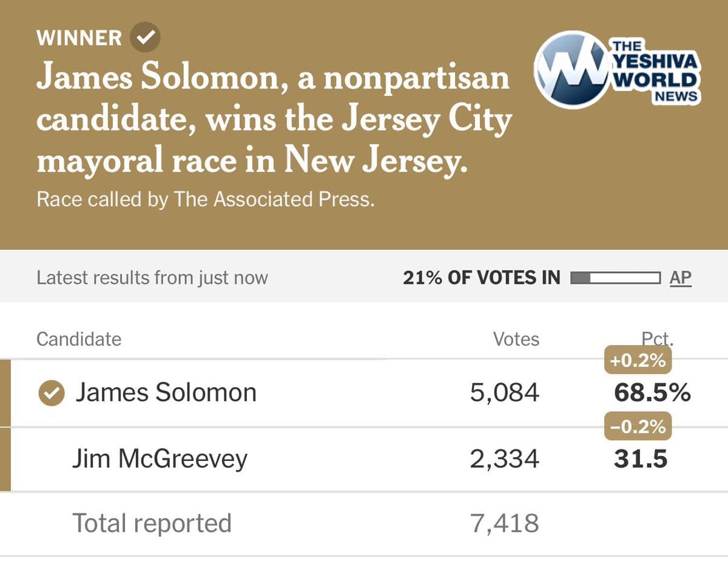728x584 pixels.
Task: Click Solomon's 5,084 vote count
Action: pos(504,393)
